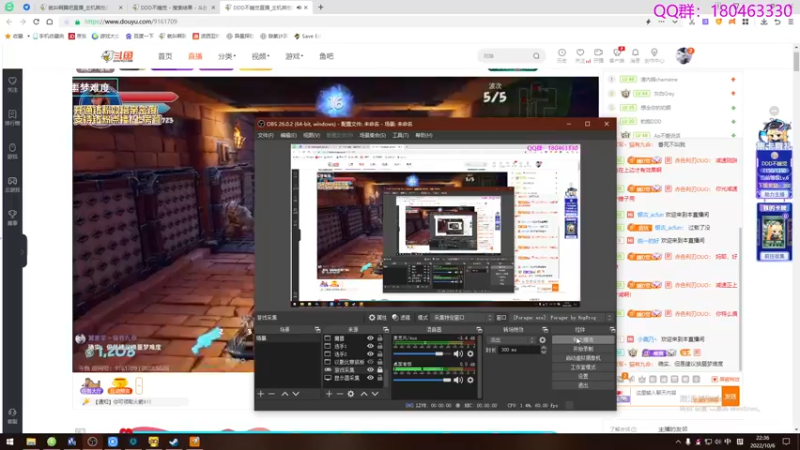Adjust 麦克风/Aux volume slider
Viewport: 800px width, 450px height.
tap(422, 354)
